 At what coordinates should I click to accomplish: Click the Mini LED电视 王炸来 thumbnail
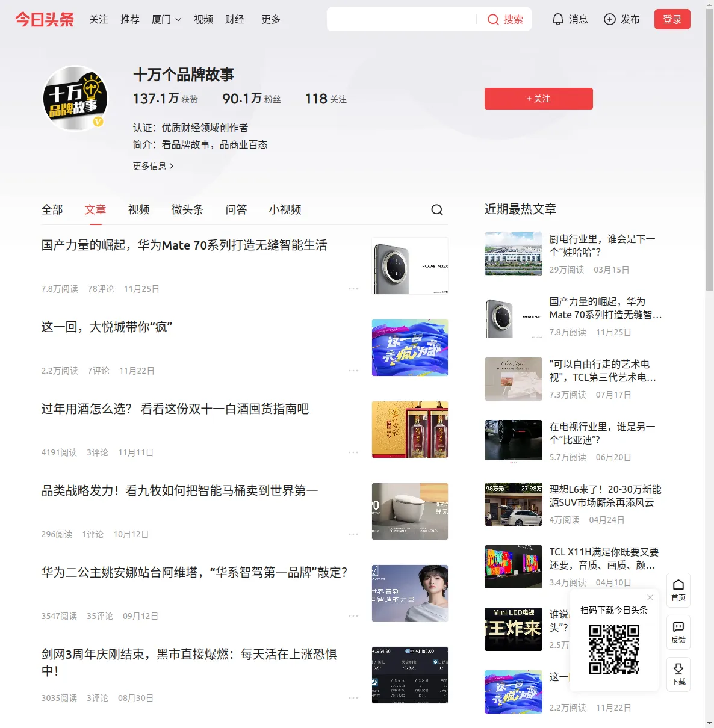pos(514,629)
